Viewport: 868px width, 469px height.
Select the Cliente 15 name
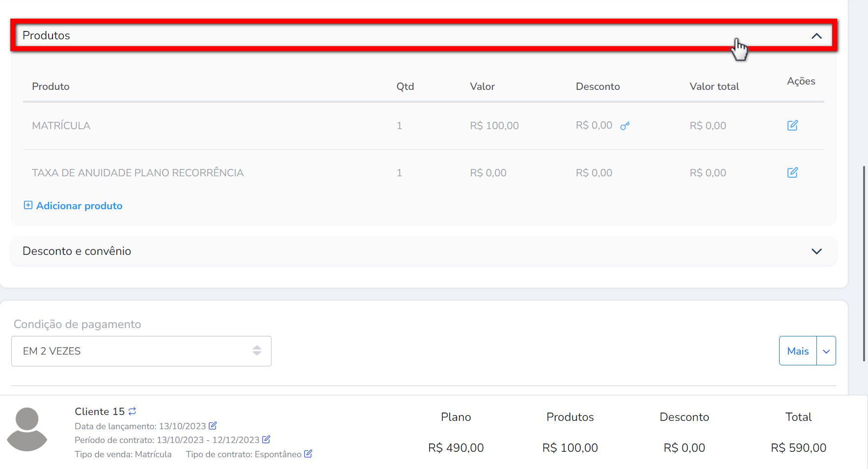tap(99, 412)
